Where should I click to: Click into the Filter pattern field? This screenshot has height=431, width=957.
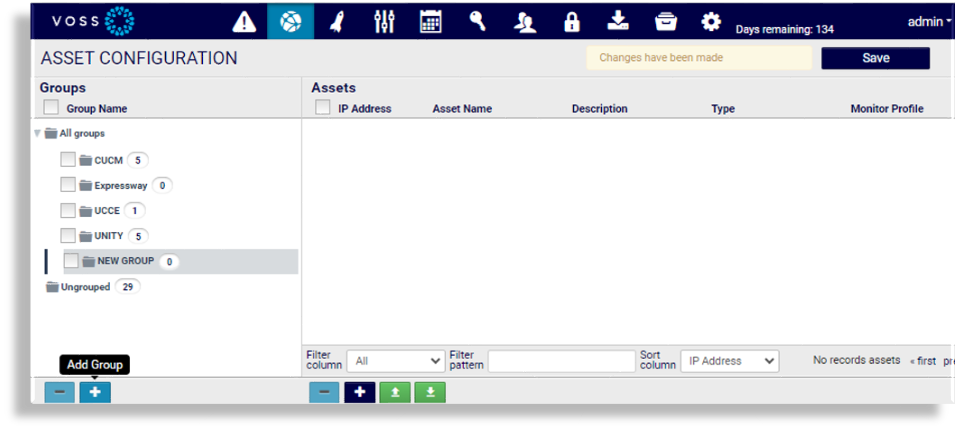click(561, 361)
